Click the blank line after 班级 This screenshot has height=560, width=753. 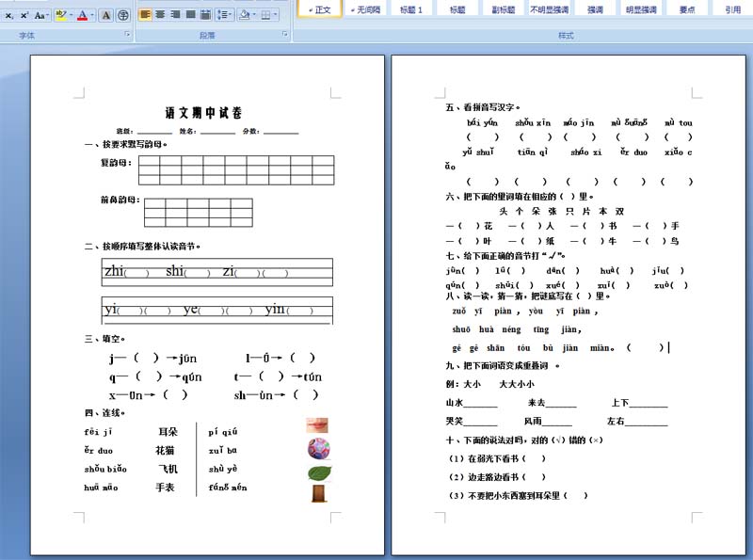click(154, 131)
